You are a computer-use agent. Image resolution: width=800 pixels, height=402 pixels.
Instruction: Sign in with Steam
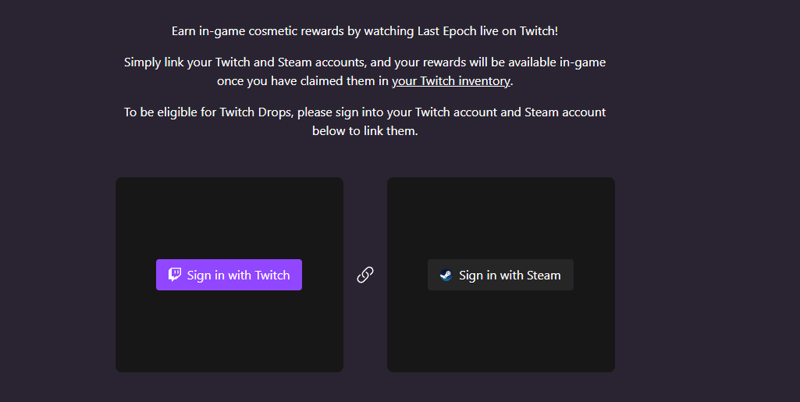tap(501, 275)
